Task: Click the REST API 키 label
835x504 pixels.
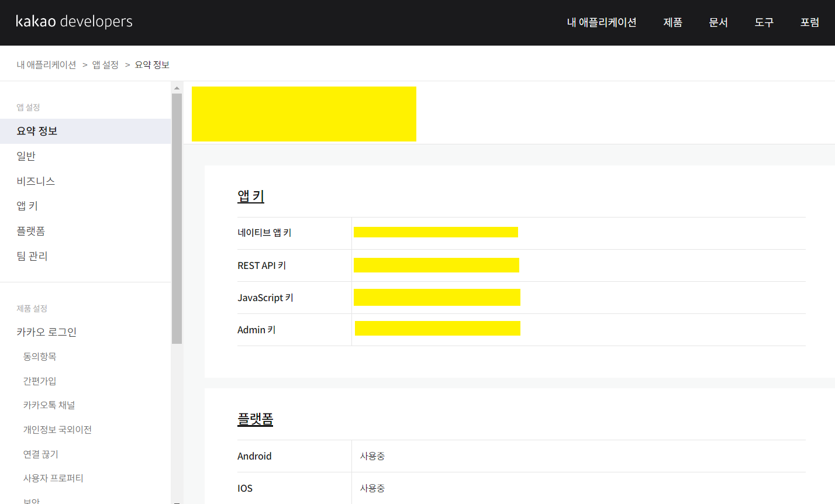Action: [x=261, y=265]
